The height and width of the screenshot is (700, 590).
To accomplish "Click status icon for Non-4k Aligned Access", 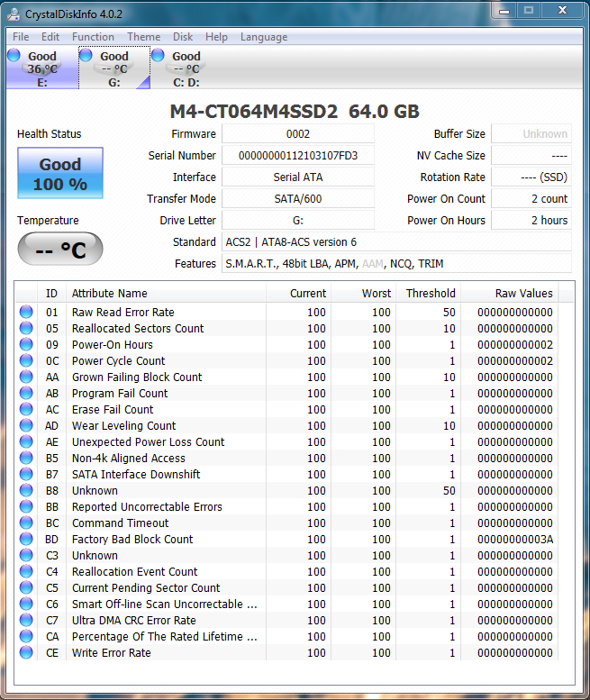I will [x=26, y=458].
